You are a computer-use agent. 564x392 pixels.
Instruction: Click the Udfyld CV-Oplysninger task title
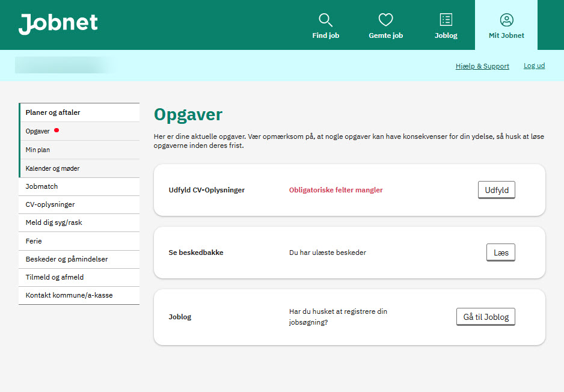pos(206,190)
